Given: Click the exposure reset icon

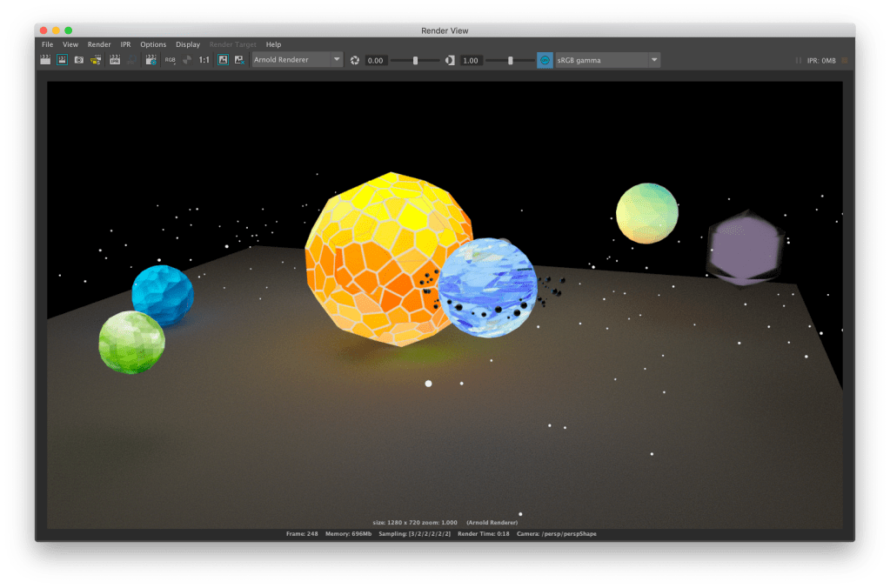Looking at the screenshot, I should pyautogui.click(x=354, y=60).
